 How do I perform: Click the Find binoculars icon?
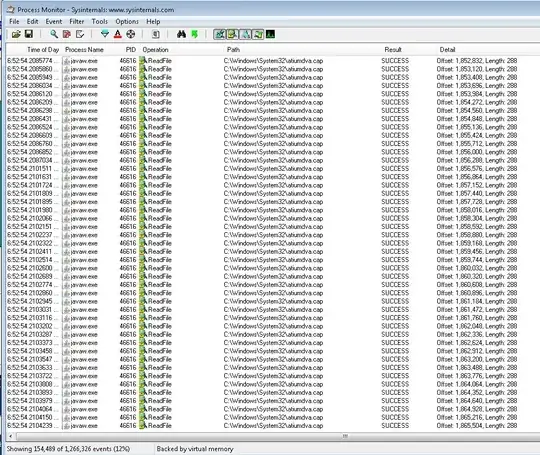coord(181,34)
